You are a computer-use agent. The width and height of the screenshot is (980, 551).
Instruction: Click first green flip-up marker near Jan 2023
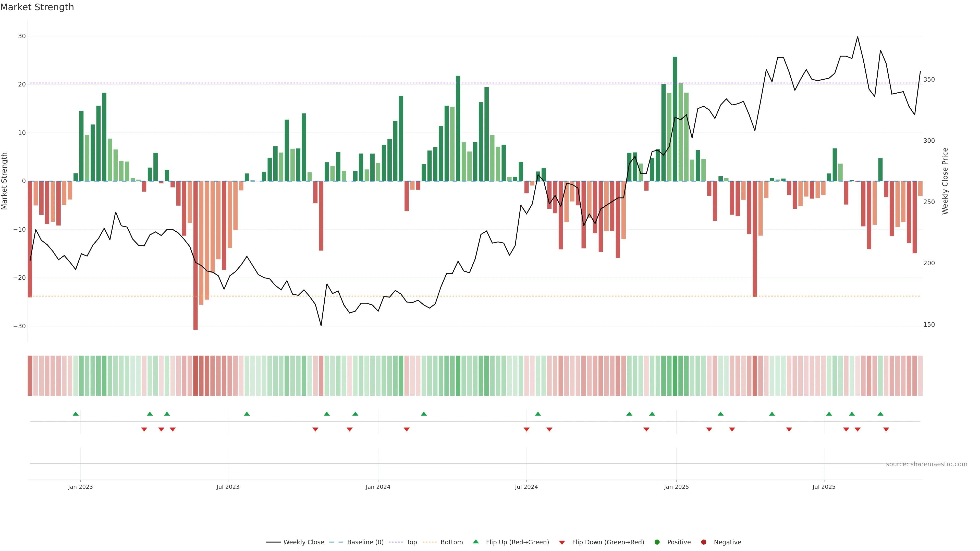click(76, 414)
